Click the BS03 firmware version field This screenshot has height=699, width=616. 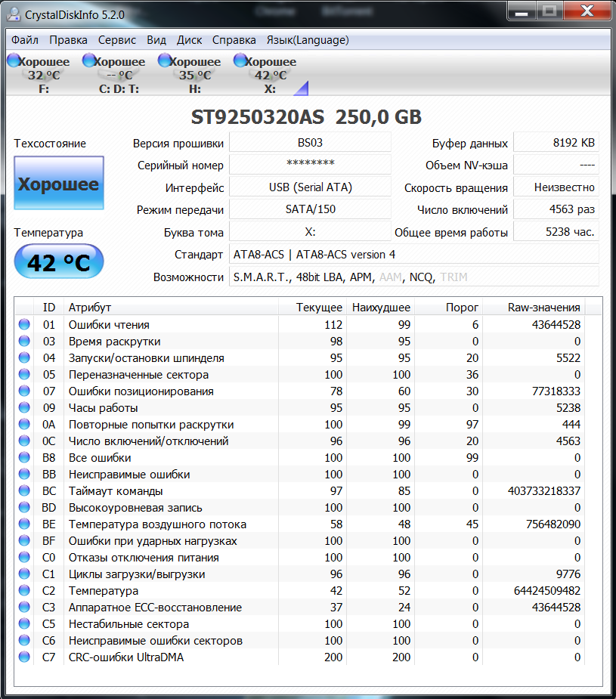coord(310,143)
